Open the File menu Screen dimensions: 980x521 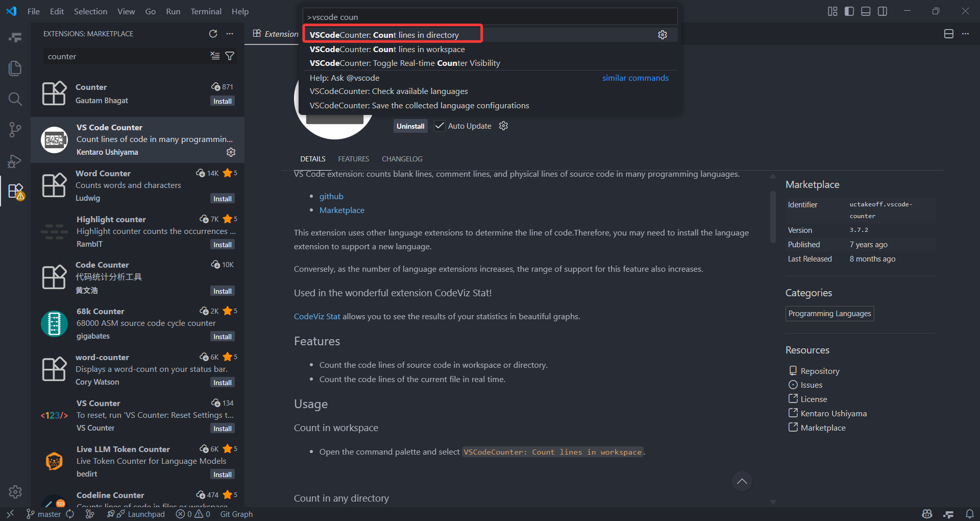[x=34, y=11]
